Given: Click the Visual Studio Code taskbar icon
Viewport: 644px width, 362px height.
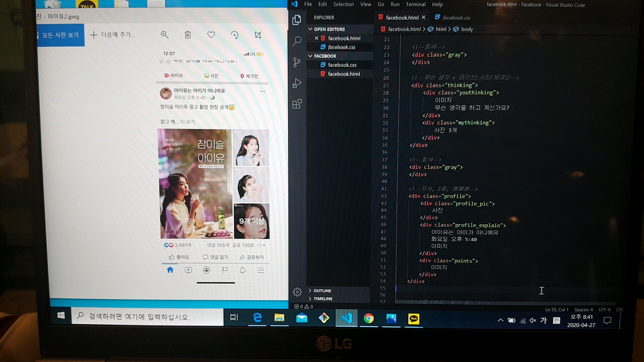Looking at the screenshot, I should tap(346, 318).
